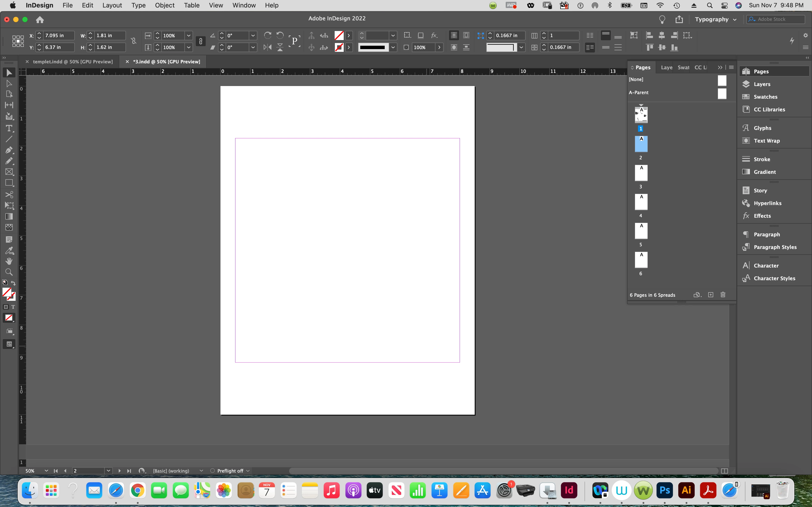Toggle constrain proportions for width and height
812x507 pixels.
point(133,41)
